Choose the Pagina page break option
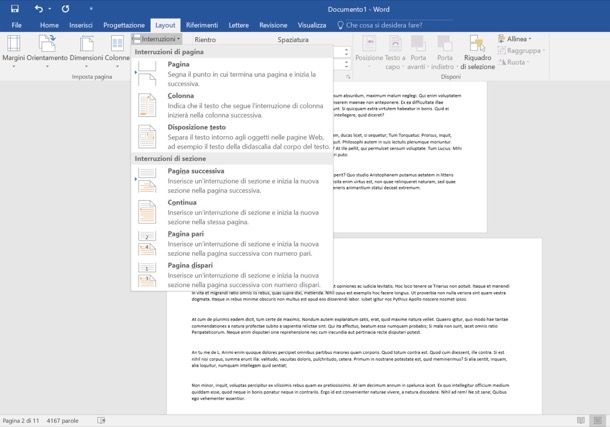The height and width of the screenshot is (427, 610). (232, 74)
